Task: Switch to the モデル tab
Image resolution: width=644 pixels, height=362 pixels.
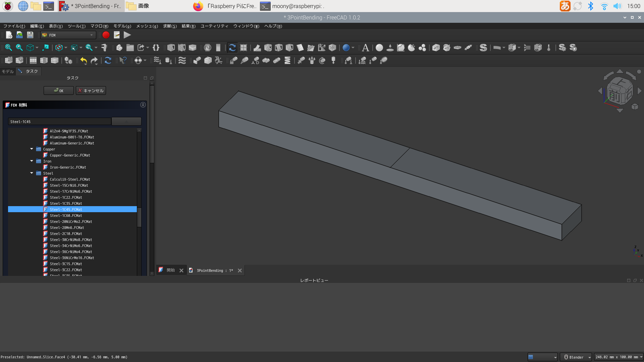Action: point(8,71)
